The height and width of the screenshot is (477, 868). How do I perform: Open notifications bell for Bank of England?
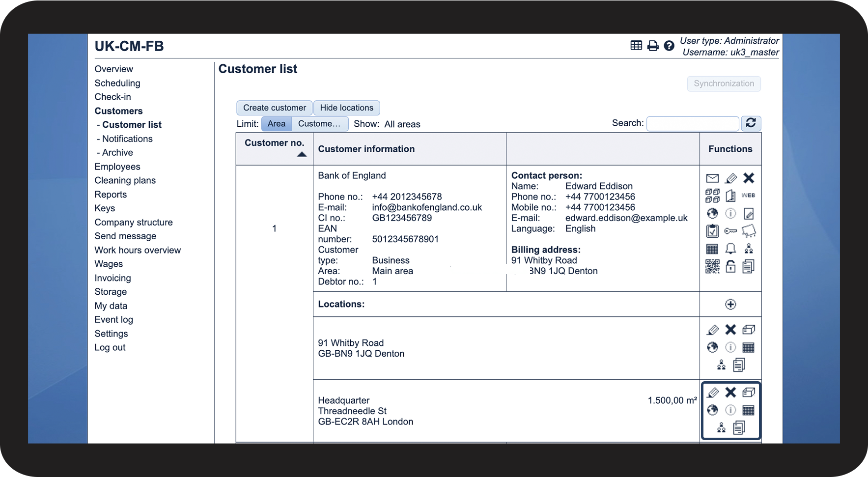[731, 249]
